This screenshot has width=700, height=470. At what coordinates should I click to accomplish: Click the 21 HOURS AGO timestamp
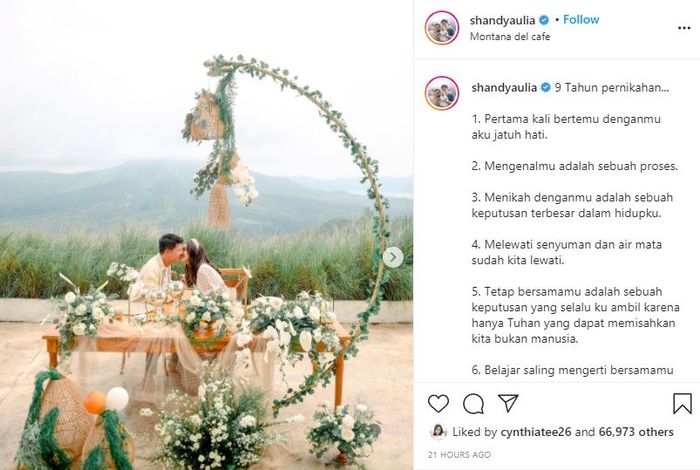[x=459, y=455]
